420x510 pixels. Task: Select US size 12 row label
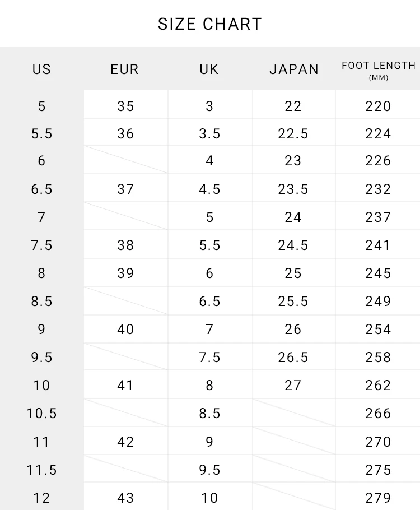[41, 498]
